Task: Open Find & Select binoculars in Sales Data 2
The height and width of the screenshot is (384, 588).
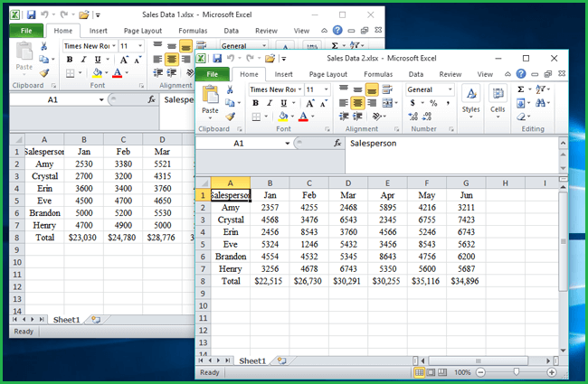Action: (542, 103)
